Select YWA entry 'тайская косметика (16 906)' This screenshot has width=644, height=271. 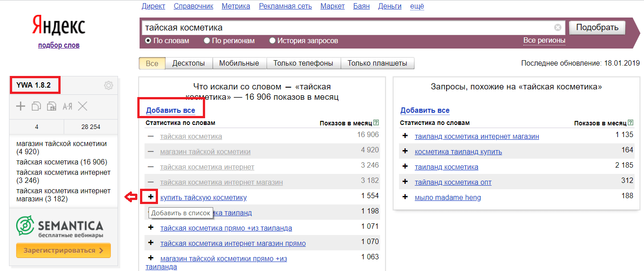(x=62, y=162)
